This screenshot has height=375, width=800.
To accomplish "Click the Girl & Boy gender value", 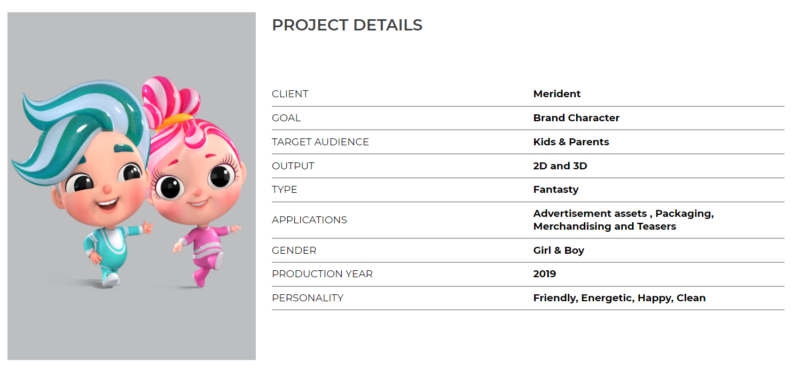I will point(559,251).
